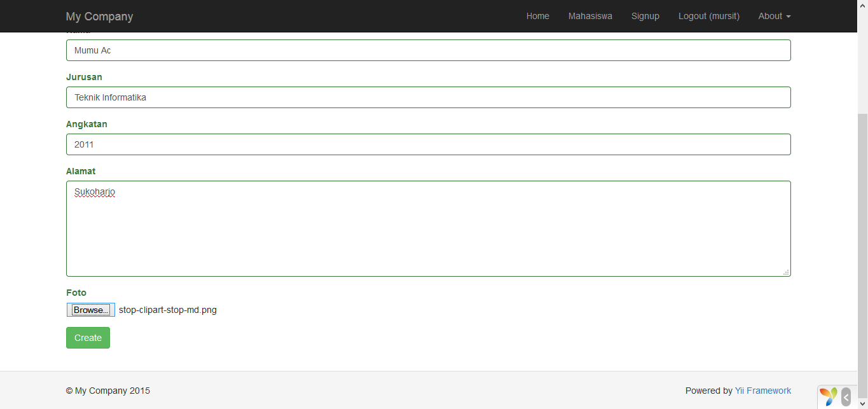Go to the Signup page
The image size is (868, 409).
(645, 16)
